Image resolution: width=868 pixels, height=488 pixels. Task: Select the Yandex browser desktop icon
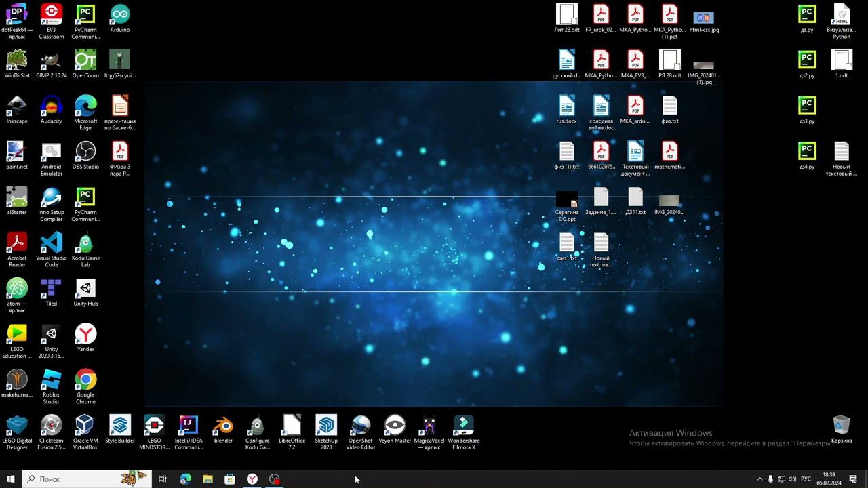pos(85,337)
